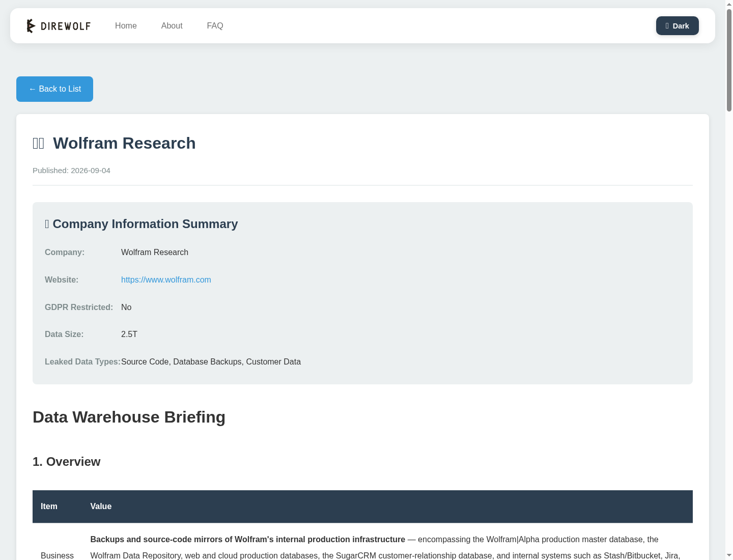Click the Data Warehouse Briefing heading
Screen dimensions: 733x560
point(129,417)
